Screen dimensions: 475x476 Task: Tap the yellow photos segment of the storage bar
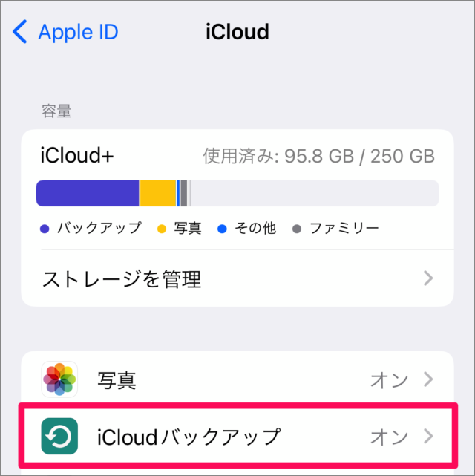pyautogui.click(x=157, y=193)
